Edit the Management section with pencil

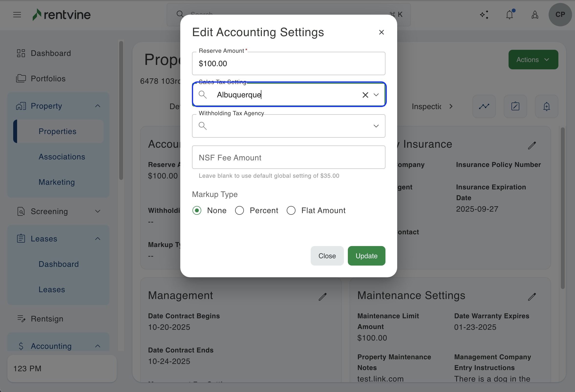pyautogui.click(x=323, y=297)
